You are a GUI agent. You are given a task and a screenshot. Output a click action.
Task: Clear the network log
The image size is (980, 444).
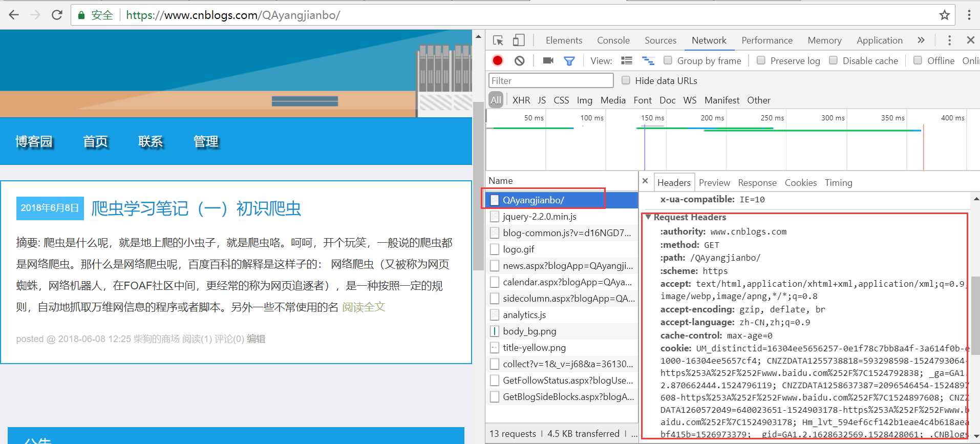click(x=519, y=61)
